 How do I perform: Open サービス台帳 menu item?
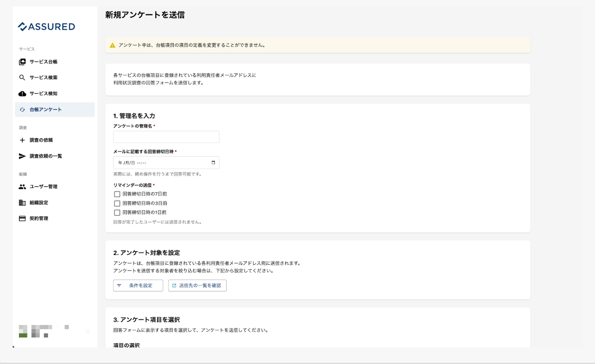[x=55, y=62]
